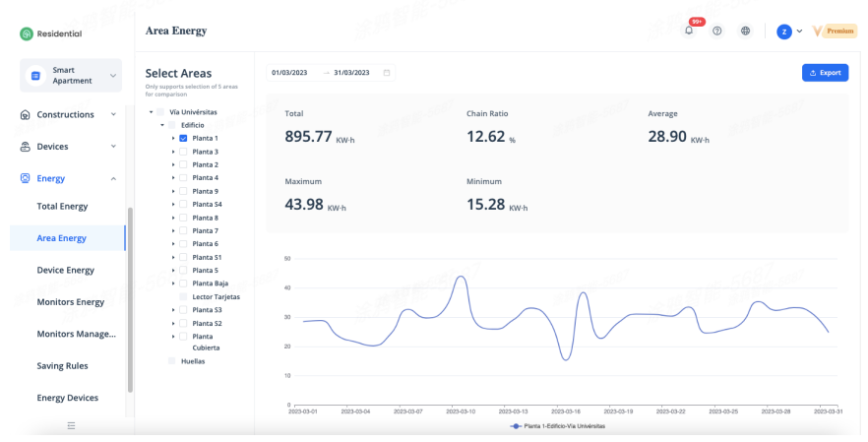Click the sidebar collapse hamburger icon
The image size is (868, 442).
(x=70, y=425)
